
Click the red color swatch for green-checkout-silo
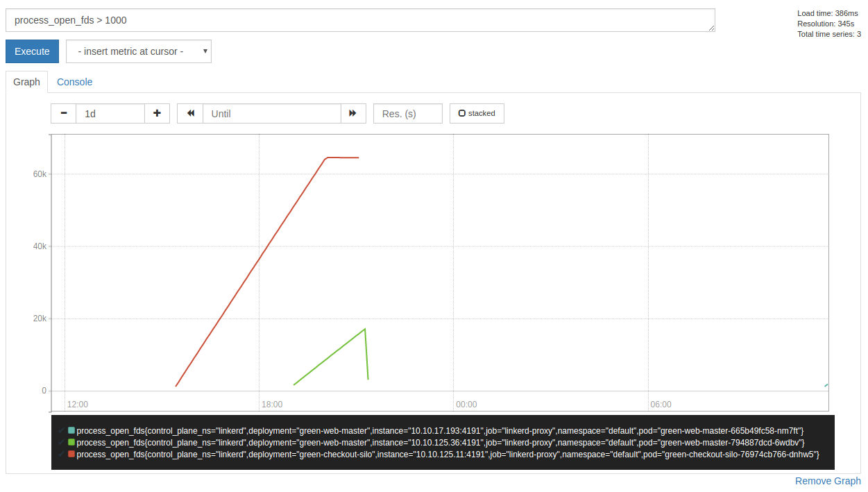(71, 455)
